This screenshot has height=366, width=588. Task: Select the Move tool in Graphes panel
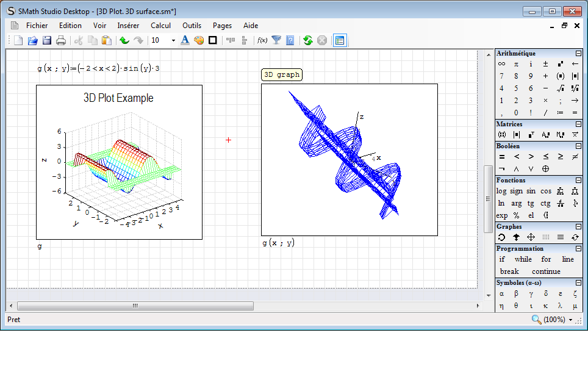[531, 237]
